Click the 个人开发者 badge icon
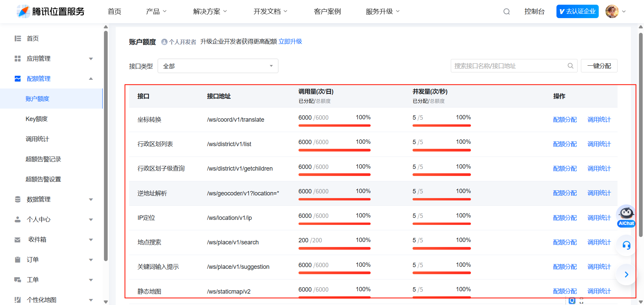644x305 pixels. tap(164, 42)
